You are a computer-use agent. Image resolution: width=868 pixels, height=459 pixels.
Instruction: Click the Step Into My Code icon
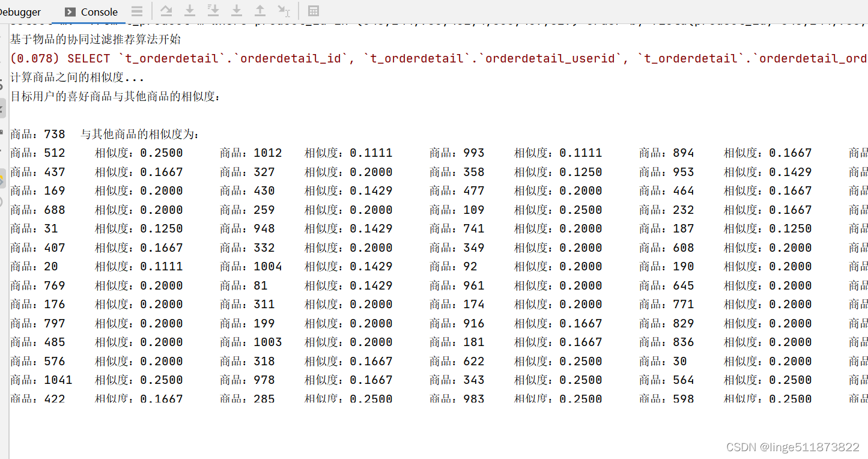pyautogui.click(x=213, y=11)
